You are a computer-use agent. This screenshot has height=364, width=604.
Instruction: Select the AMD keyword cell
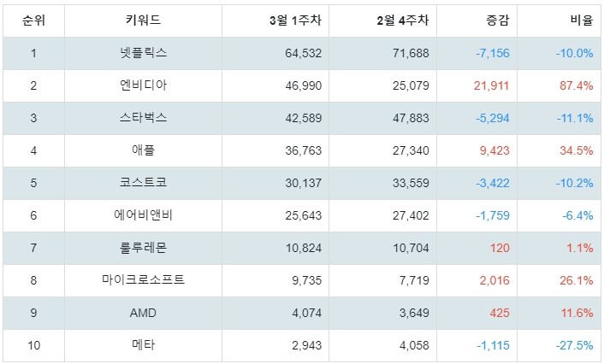(143, 313)
